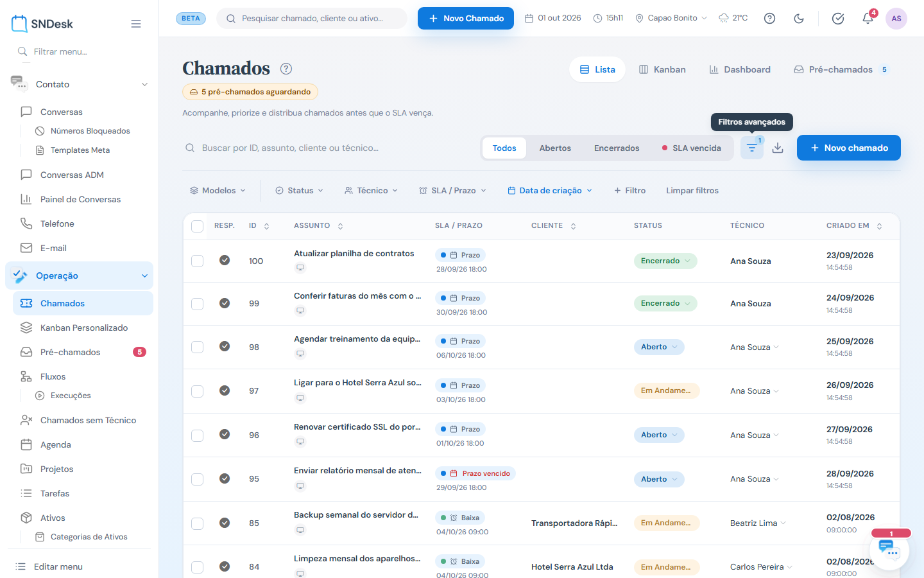Toggle dark mode moon icon
924x578 pixels.
[x=799, y=19]
